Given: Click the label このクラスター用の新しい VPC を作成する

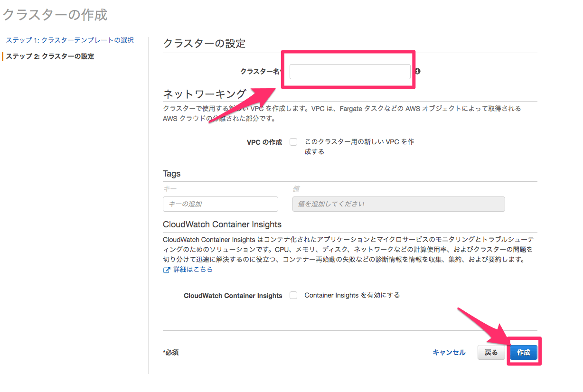Looking at the screenshot, I should (x=359, y=147).
